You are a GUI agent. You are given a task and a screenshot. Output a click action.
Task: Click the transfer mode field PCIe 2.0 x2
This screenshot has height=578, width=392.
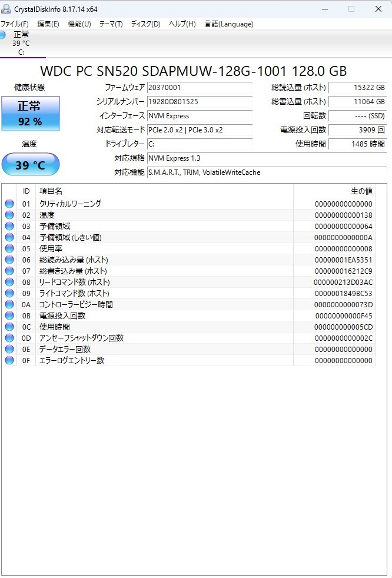click(x=200, y=129)
